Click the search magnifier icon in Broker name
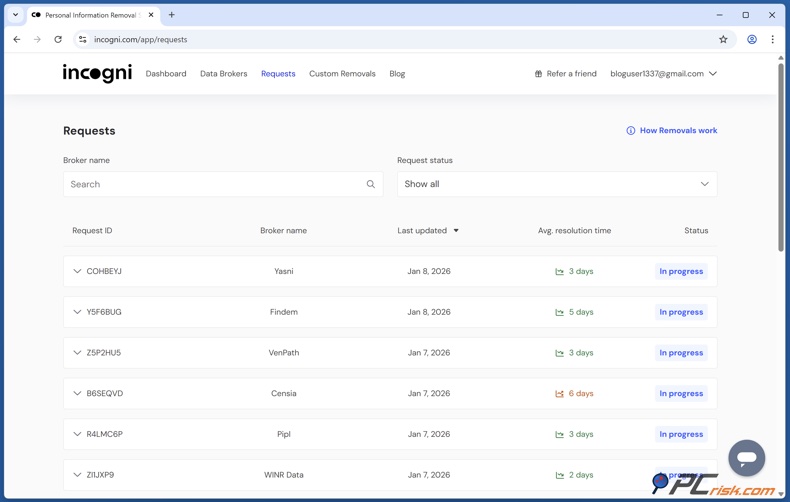The width and height of the screenshot is (790, 502). [371, 184]
